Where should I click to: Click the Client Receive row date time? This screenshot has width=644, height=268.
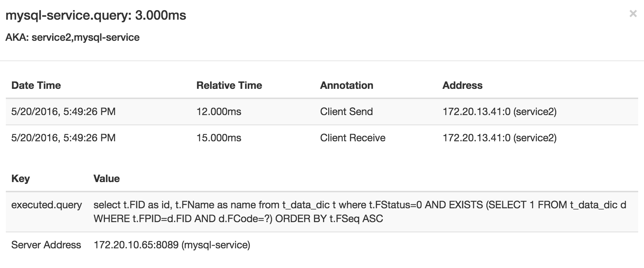tap(63, 138)
